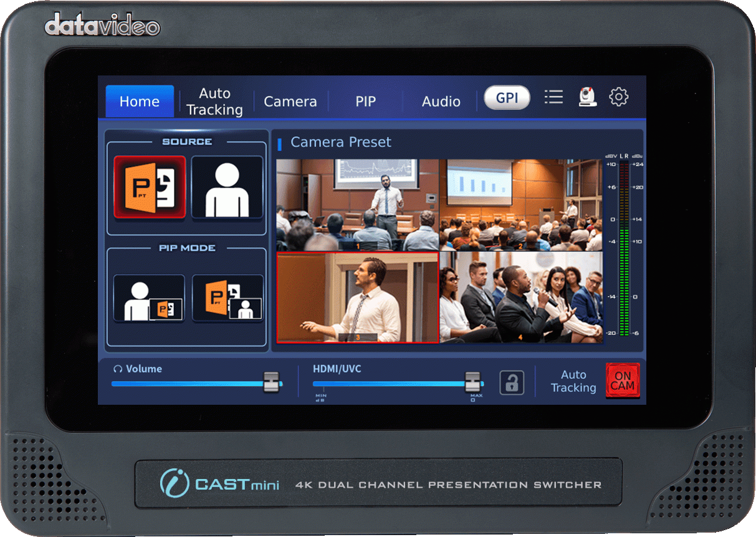Select camera preset 4 thumbnail
This screenshot has height=537, width=756.
click(521, 297)
